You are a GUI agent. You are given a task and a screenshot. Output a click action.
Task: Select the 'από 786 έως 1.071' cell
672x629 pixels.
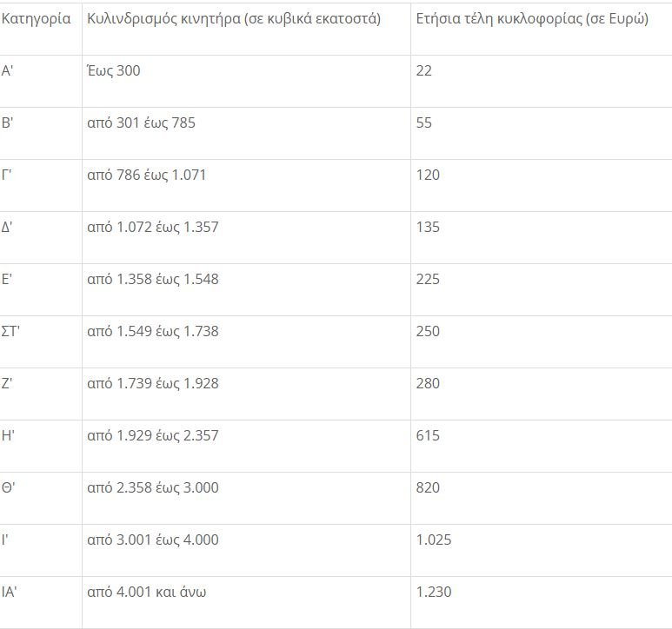pyautogui.click(x=147, y=175)
